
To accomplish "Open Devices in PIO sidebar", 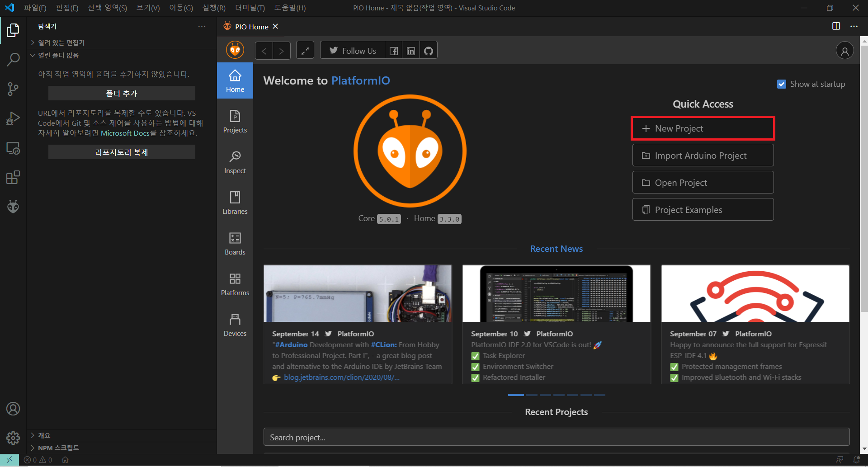I will [235, 325].
